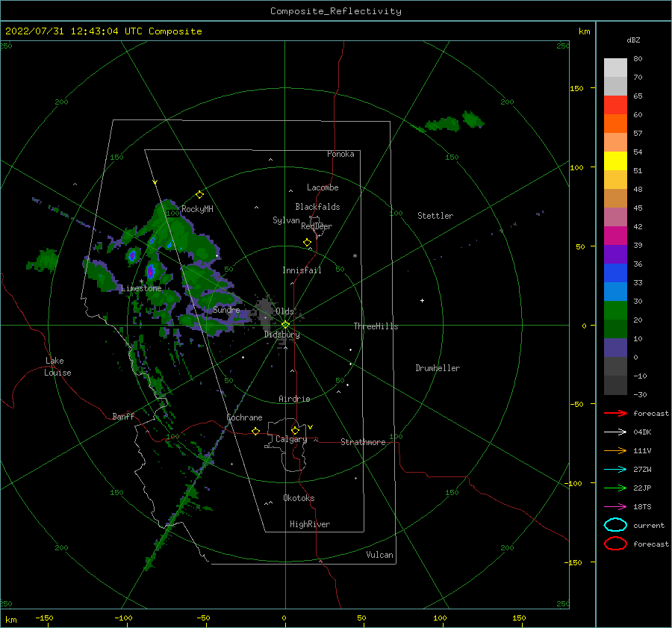
Task: Select the orange 111V arrow legend entry
Action: [x=615, y=450]
